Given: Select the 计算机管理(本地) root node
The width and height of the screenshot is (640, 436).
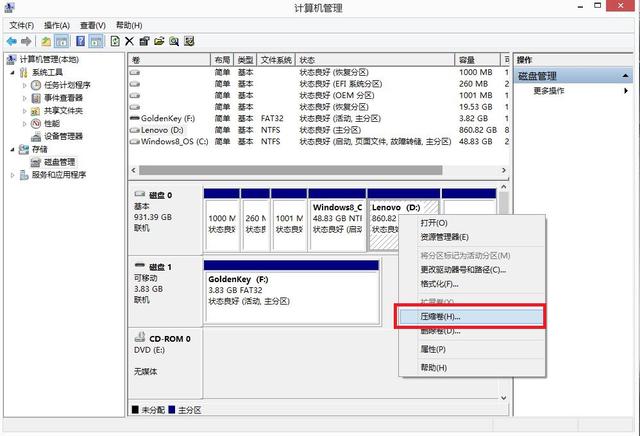Looking at the screenshot, I should (x=49, y=60).
